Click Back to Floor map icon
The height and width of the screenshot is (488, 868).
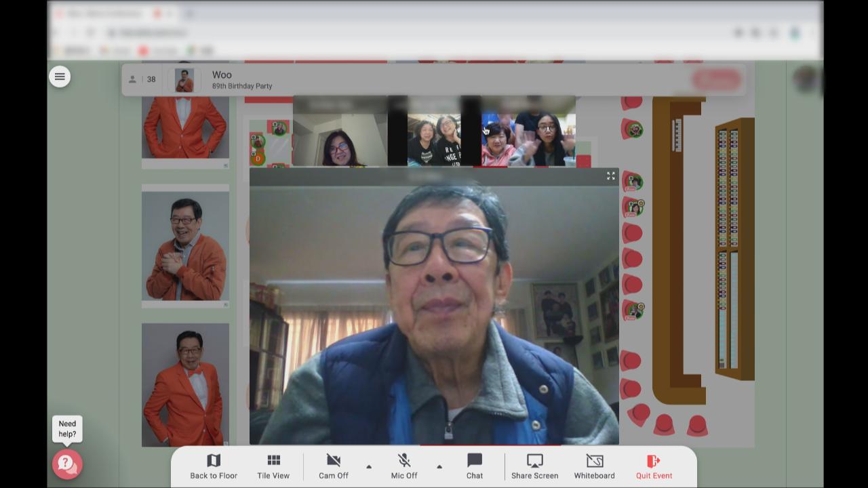pyautogui.click(x=214, y=466)
